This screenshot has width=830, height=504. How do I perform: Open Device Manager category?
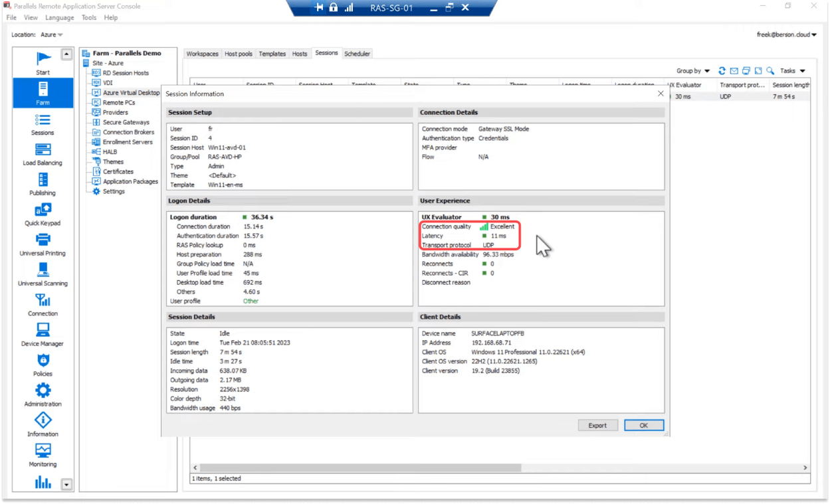click(43, 335)
